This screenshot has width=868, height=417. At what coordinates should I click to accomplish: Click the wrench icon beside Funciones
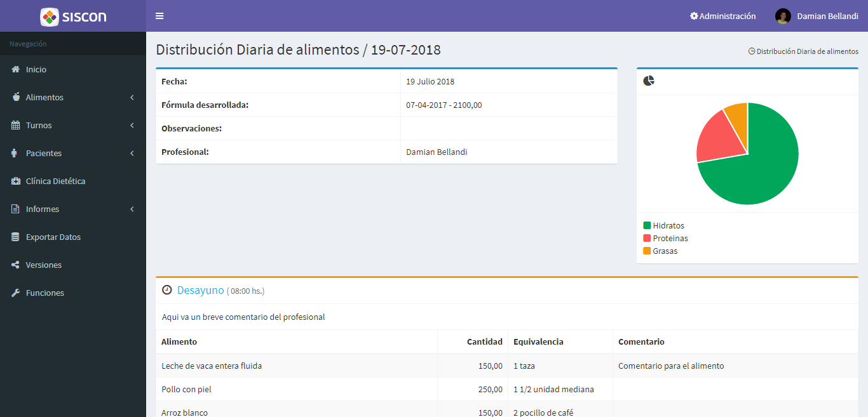point(16,293)
